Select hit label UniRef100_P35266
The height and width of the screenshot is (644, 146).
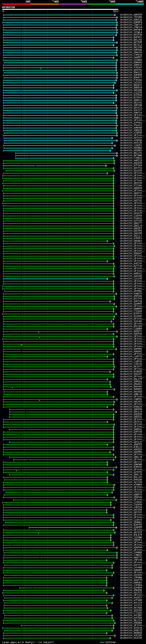[131, 80]
